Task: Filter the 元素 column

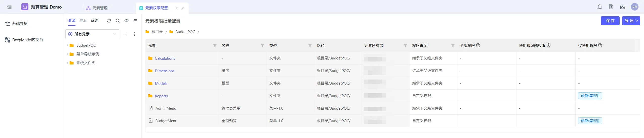Action: click(x=215, y=45)
